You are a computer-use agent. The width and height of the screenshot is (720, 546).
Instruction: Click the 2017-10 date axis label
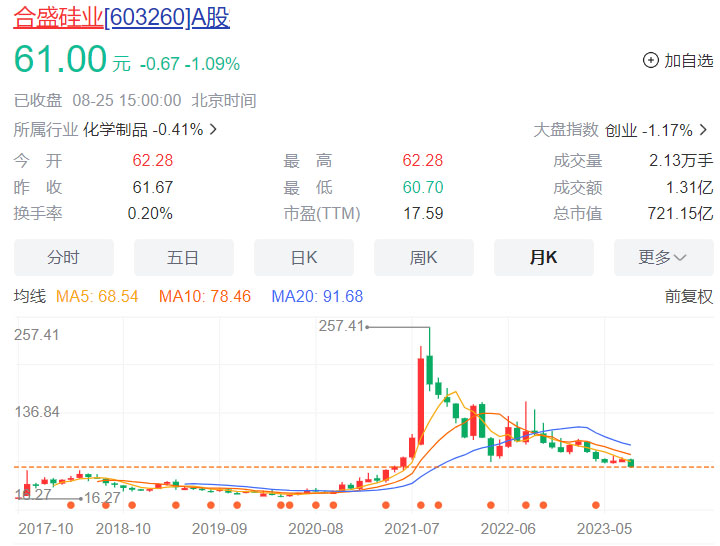pos(45,529)
